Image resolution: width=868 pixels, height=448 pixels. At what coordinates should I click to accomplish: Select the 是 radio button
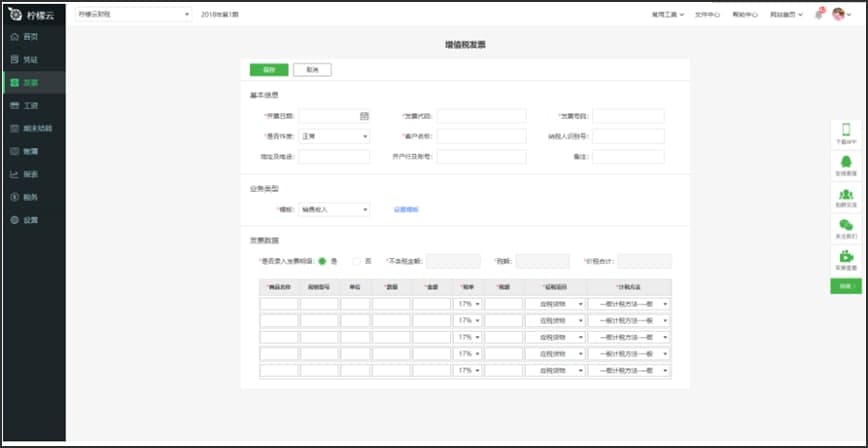click(322, 261)
